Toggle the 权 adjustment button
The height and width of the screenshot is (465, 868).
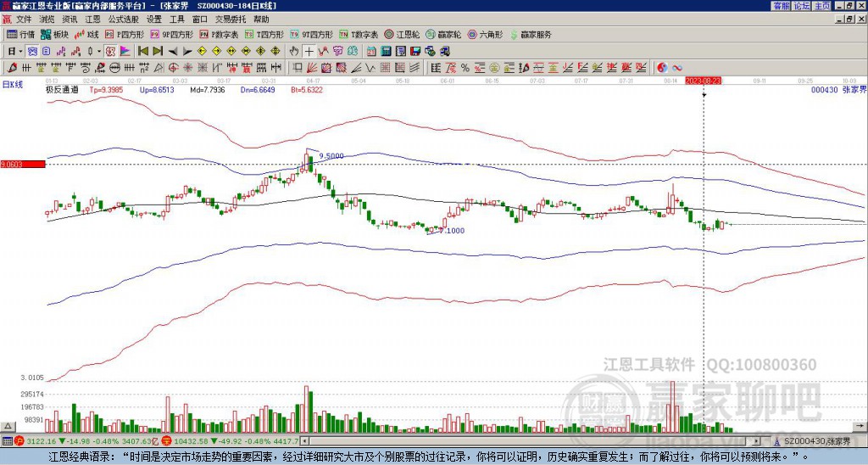click(110, 52)
